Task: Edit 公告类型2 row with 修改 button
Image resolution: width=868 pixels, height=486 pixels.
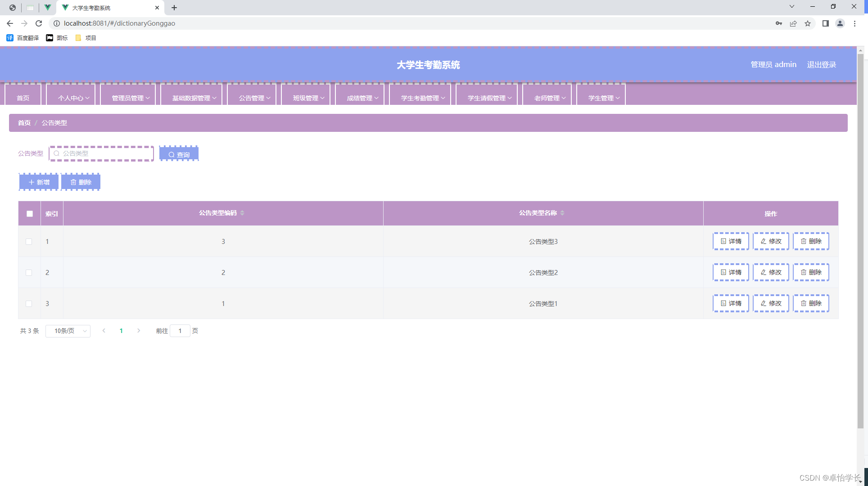Action: (x=771, y=273)
